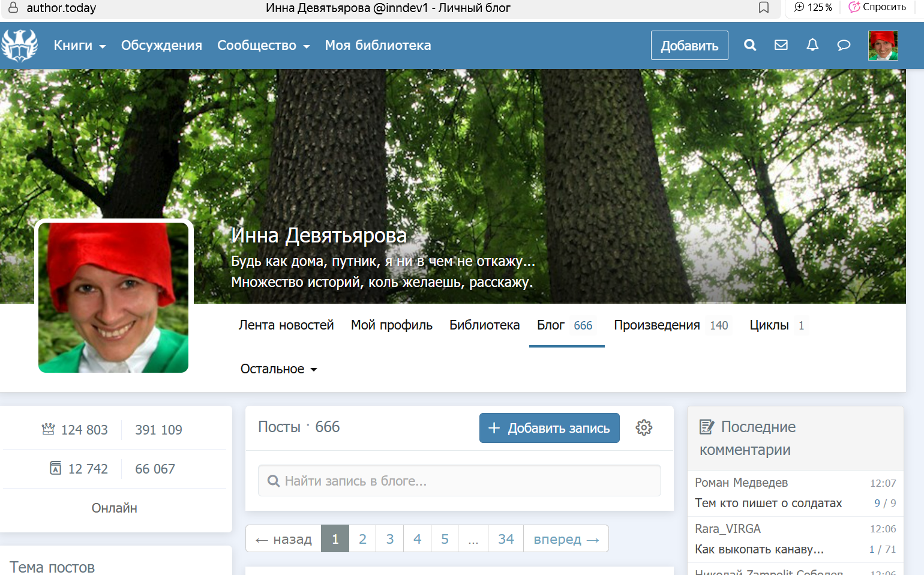Open the Остальное dropdown

(x=278, y=369)
